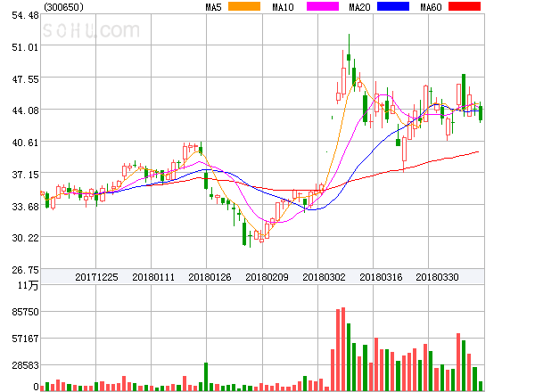
Task: Click the 26.75 price axis label
Action: click(25, 270)
